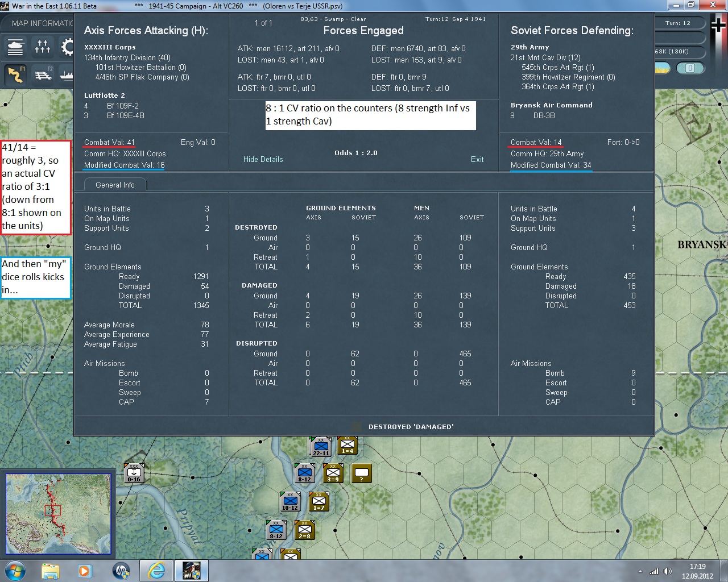Image resolution: width=728 pixels, height=582 pixels.
Task: Click 399th Howitzer Regiment entry
Action: (x=568, y=77)
